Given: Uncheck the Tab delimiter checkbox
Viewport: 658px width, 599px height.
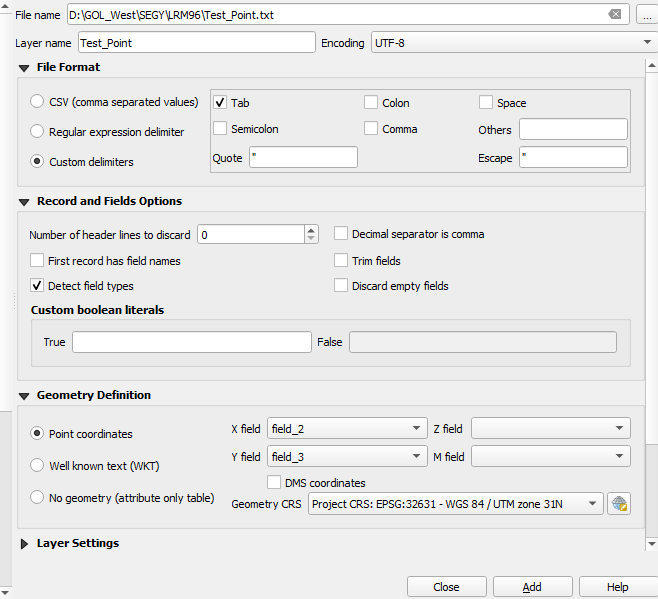Looking at the screenshot, I should tap(220, 103).
